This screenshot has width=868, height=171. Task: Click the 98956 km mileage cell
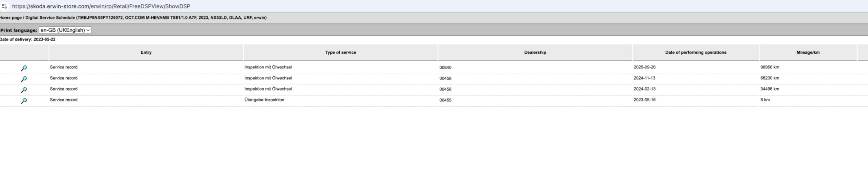pyautogui.click(x=770, y=67)
